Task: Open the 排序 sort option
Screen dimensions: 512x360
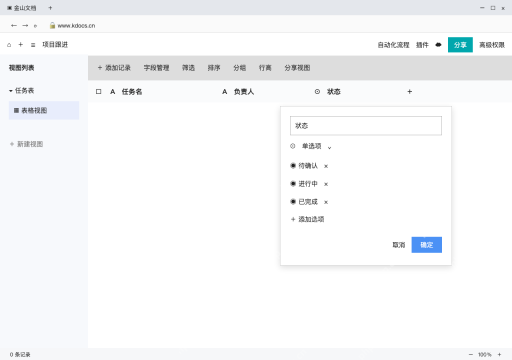Action: pos(214,68)
